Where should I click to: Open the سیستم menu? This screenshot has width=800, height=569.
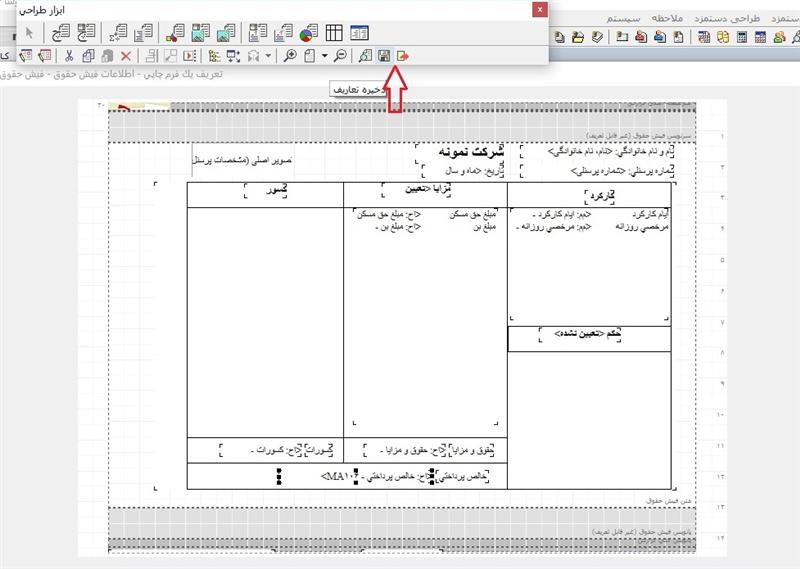[x=624, y=18]
